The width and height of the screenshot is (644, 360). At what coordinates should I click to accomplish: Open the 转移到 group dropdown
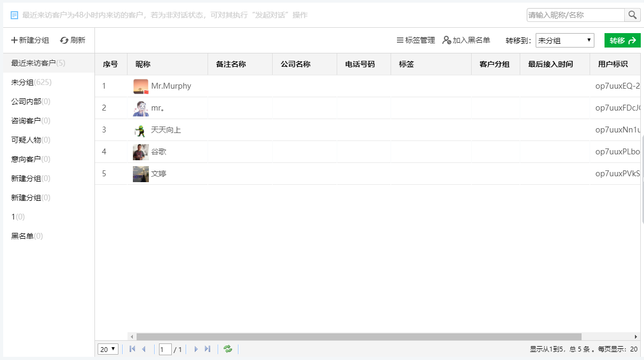[565, 41]
